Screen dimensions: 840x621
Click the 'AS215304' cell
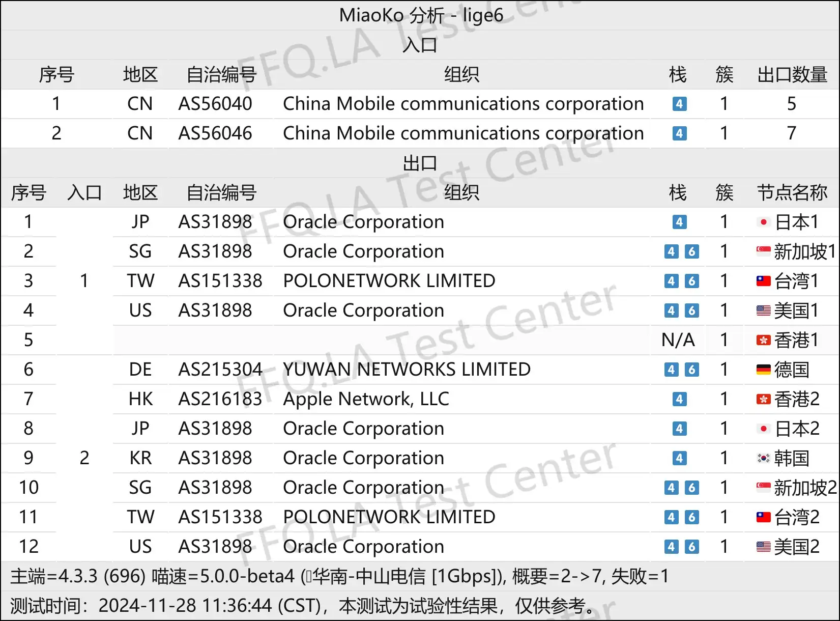coord(220,370)
